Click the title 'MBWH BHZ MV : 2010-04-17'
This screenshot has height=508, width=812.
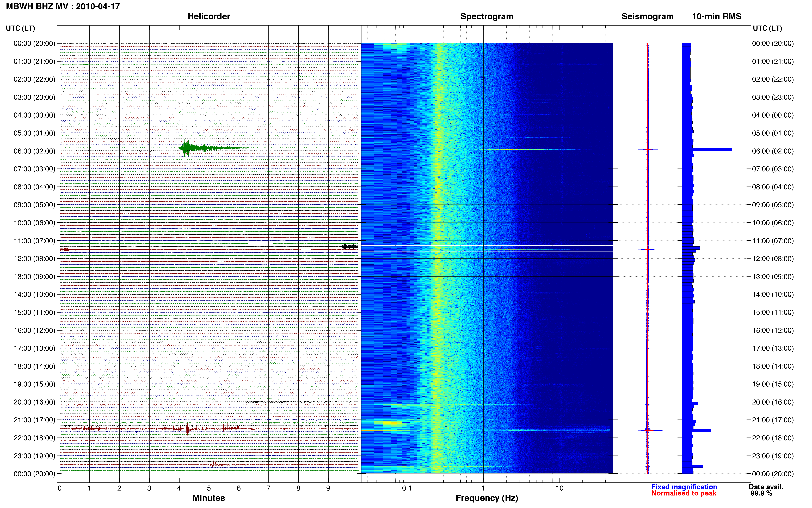point(63,6)
